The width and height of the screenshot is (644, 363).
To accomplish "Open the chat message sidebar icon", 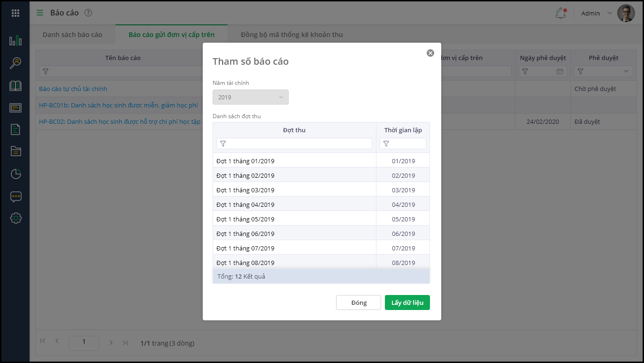I will pos(15,197).
